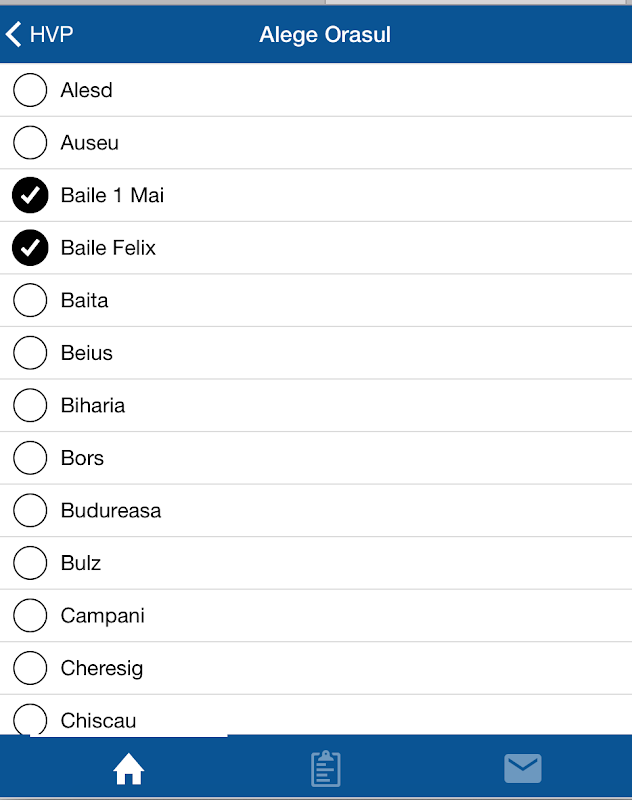Tap the back chevron arrow icon
This screenshot has width=632, height=800.
click(x=14, y=35)
